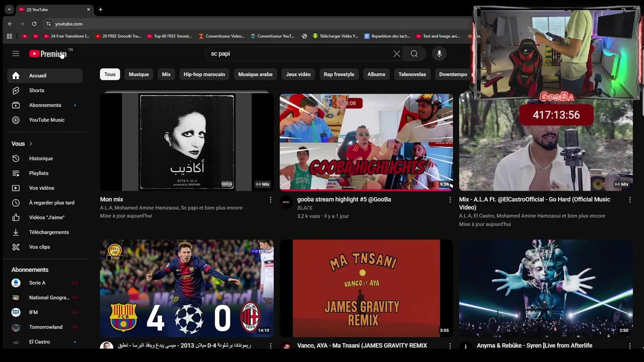Open Vos clips in the sidebar
This screenshot has width=644, height=362.
(x=45, y=247)
